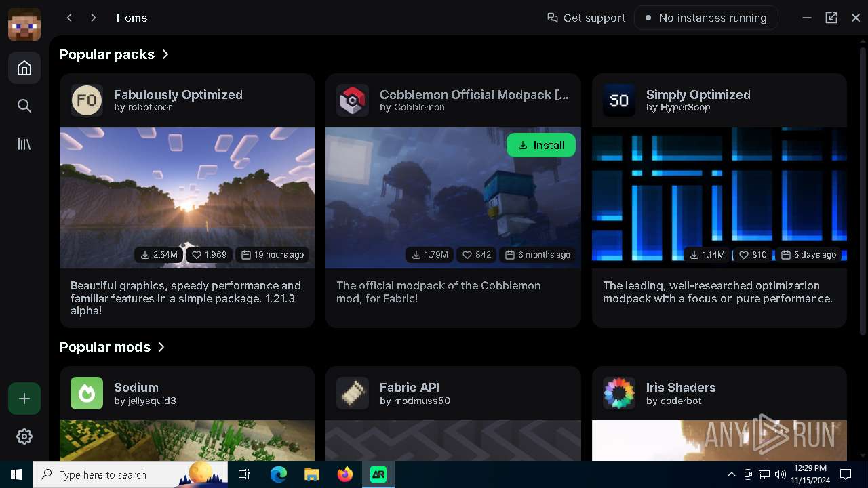Open File Explorer from taskbar

(312, 474)
